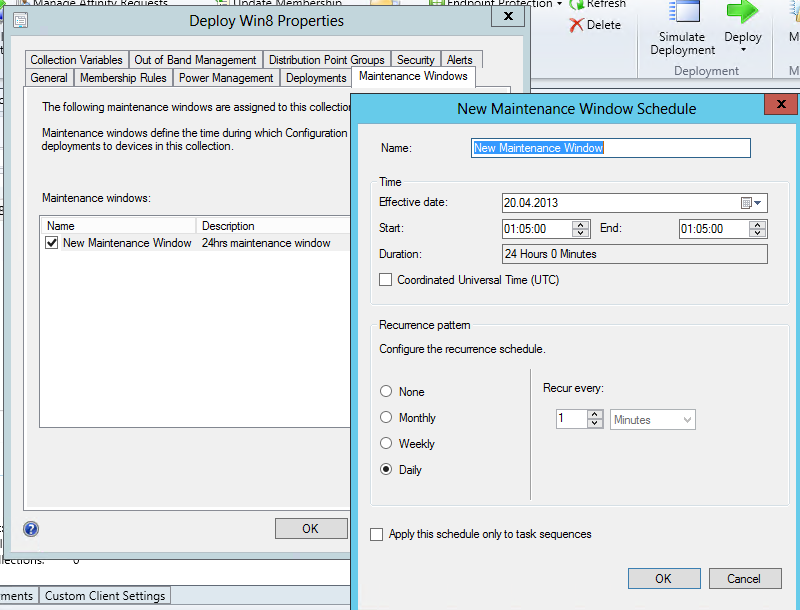Click the green Deploy arrow icon
800x610 pixels.
pos(742,11)
